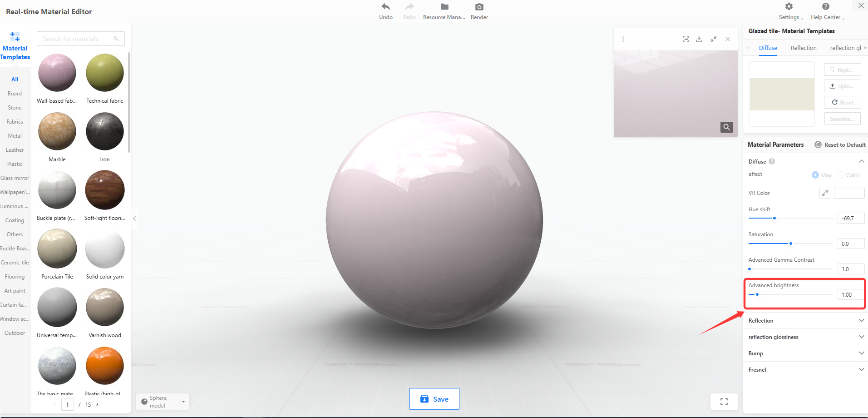Open the Resource Manager folder icon
This screenshot has width=868, height=418.
tap(444, 7)
